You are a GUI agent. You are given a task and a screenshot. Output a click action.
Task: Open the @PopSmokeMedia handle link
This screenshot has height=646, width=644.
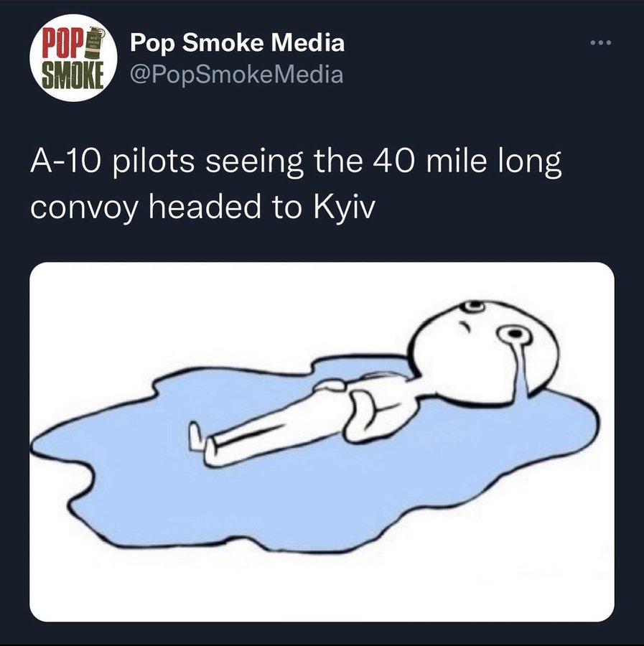tap(236, 75)
